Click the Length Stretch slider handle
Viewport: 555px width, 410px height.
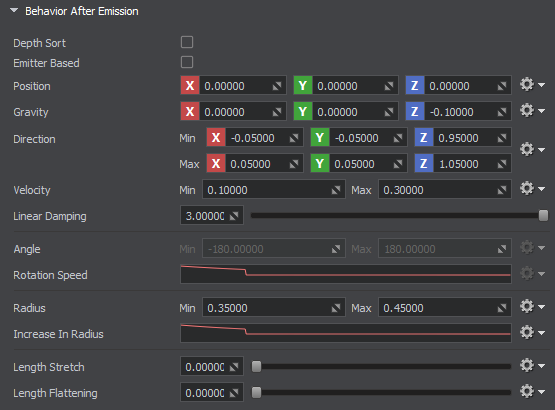[x=256, y=366]
